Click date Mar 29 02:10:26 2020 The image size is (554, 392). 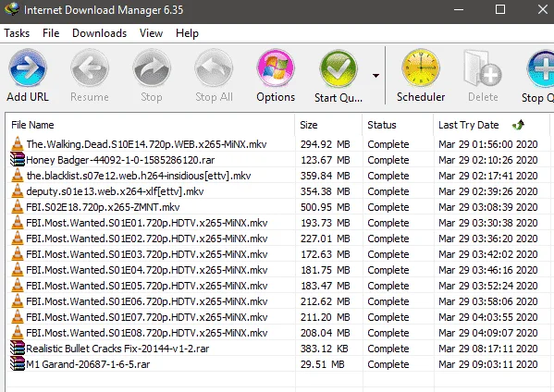[488, 160]
